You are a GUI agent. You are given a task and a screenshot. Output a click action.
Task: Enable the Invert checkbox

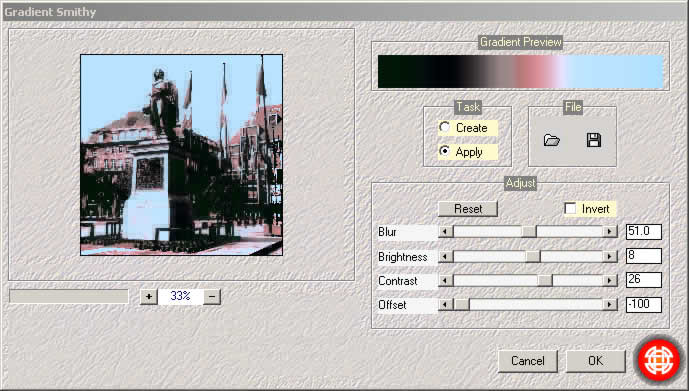coord(570,208)
